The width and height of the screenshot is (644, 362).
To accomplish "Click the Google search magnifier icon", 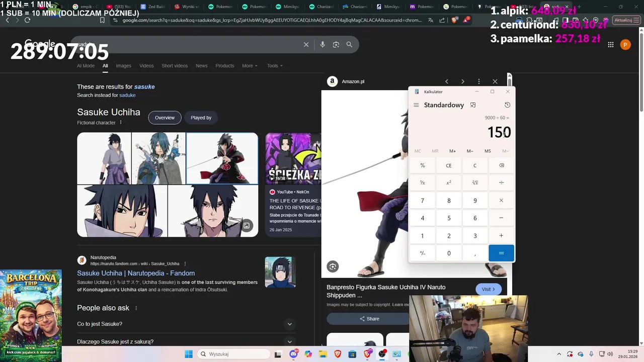I will click(x=349, y=45).
